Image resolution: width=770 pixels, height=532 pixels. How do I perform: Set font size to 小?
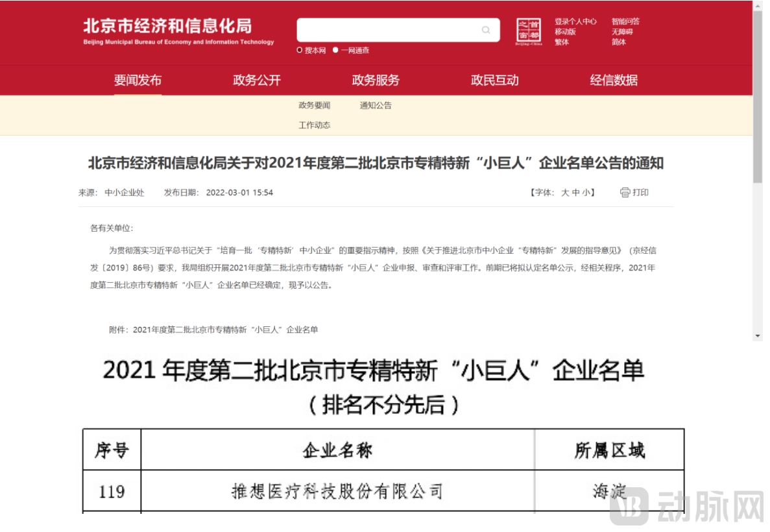586,193
